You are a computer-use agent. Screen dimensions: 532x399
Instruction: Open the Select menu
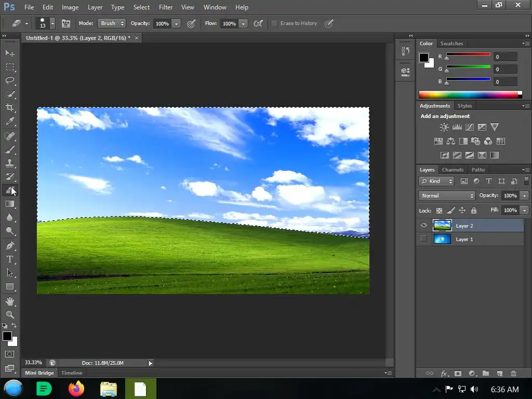pyautogui.click(x=141, y=7)
